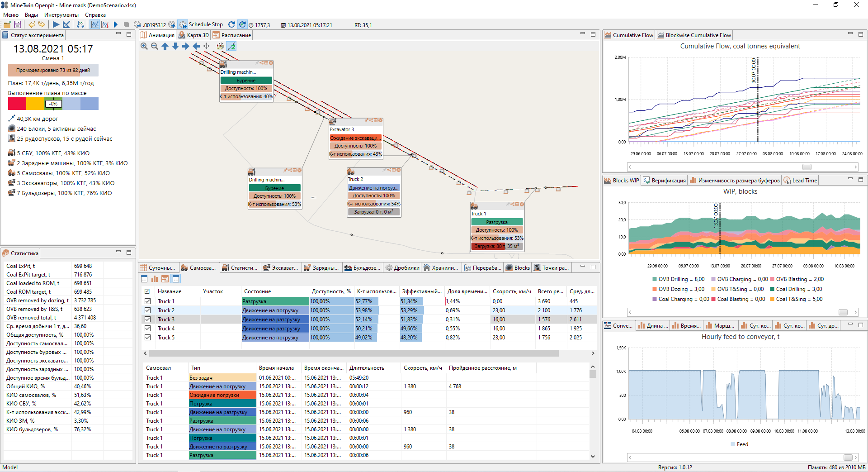
Task: Pan the map with the blue up arrow
Action: point(165,46)
